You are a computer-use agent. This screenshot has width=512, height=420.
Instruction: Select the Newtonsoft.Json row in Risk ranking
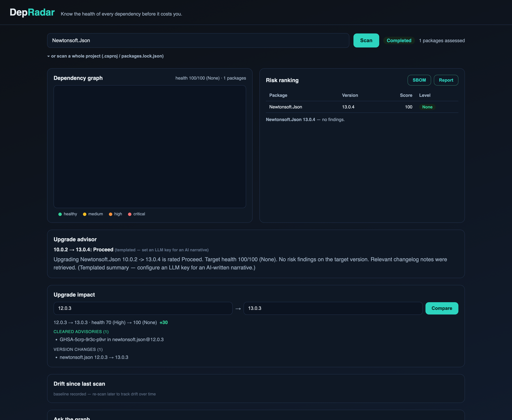pos(362,107)
